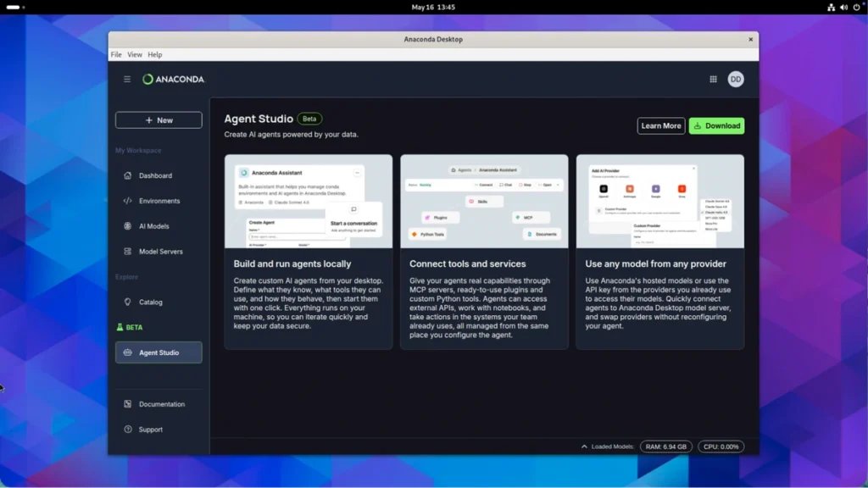Viewport: 868px width, 488px height.
Task: Click 'Use any model from any provider' heading
Action: pos(655,264)
